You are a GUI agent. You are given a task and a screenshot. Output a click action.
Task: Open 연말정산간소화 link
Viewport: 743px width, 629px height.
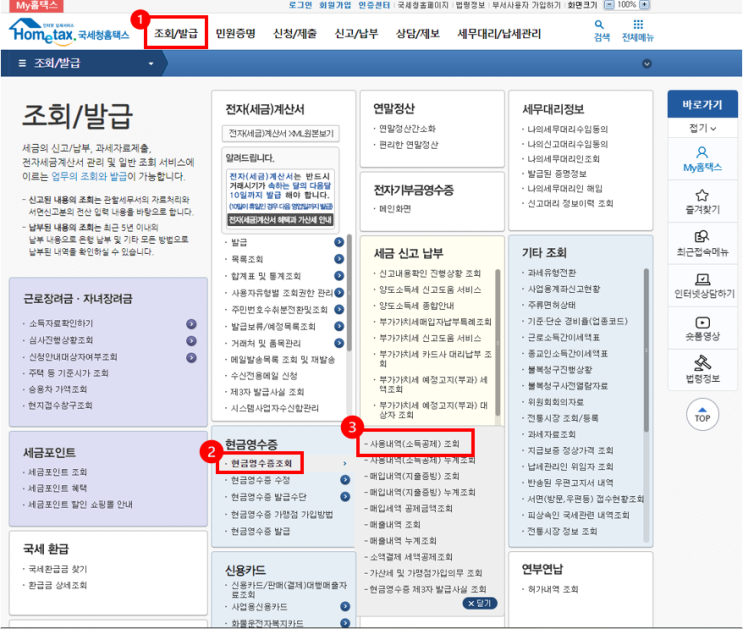pyautogui.click(x=408, y=128)
